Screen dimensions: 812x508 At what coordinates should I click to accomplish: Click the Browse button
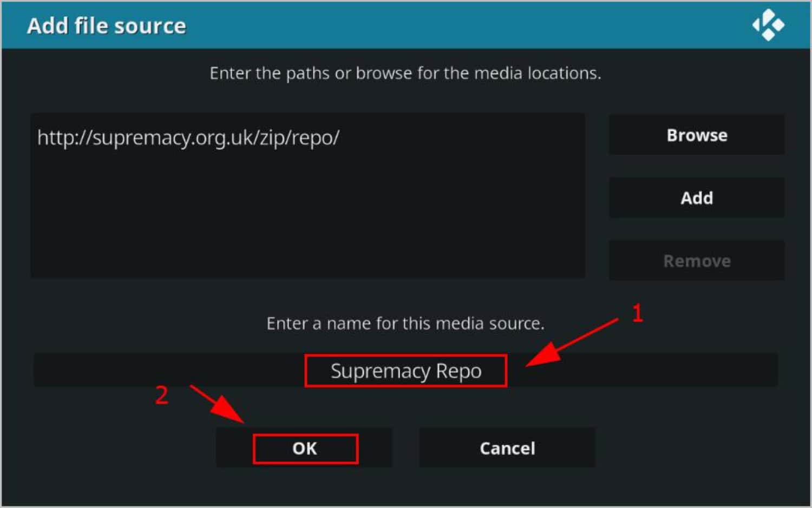697,135
